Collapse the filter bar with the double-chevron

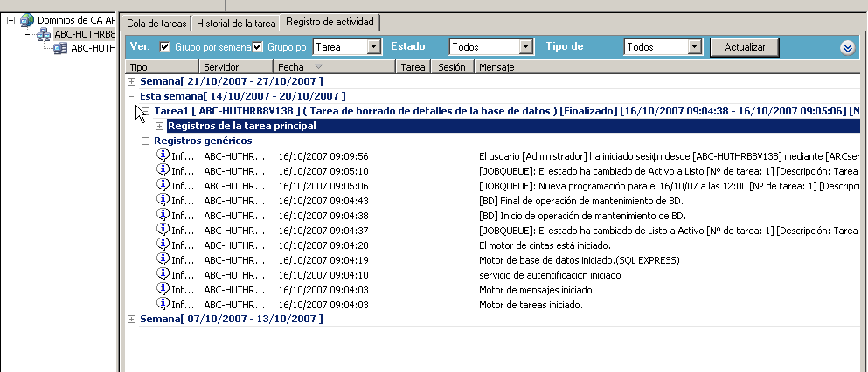(848, 48)
